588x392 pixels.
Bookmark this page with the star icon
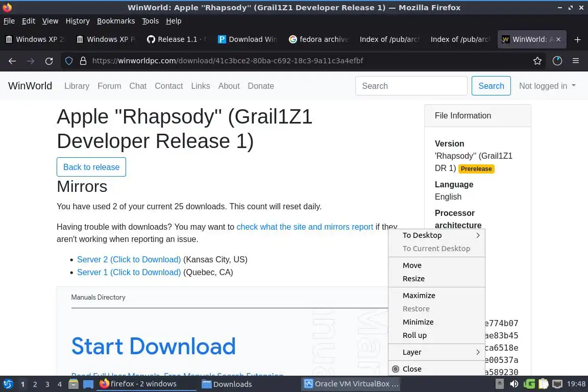(537, 61)
